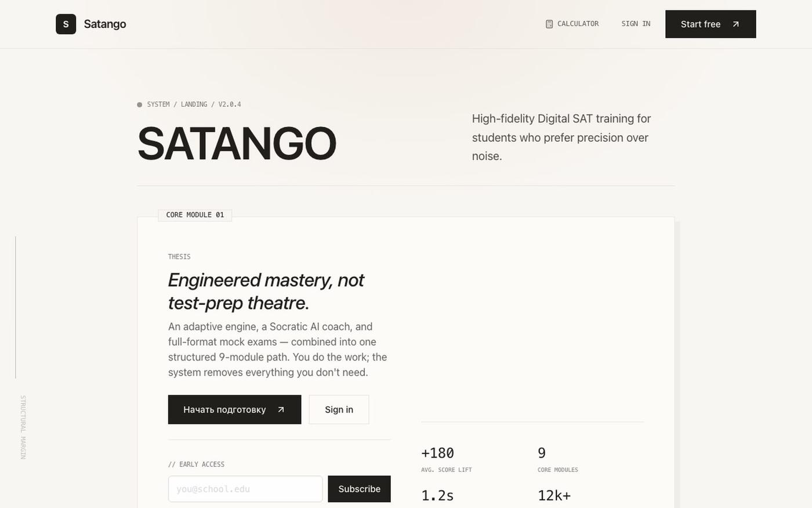The height and width of the screenshot is (508, 812).
Task: Click the Satango S logo icon
Action: (x=66, y=24)
